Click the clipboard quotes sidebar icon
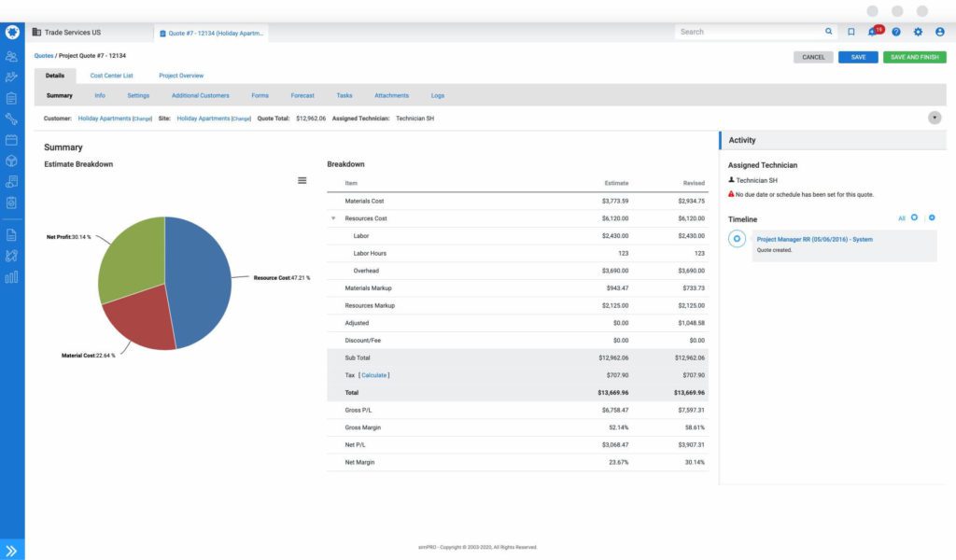The image size is (956, 560). click(11, 97)
